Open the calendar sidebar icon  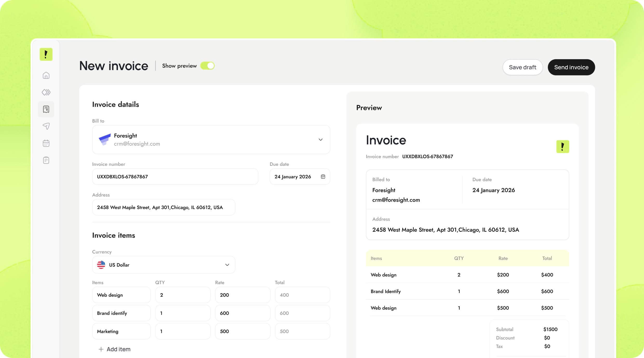tap(46, 143)
